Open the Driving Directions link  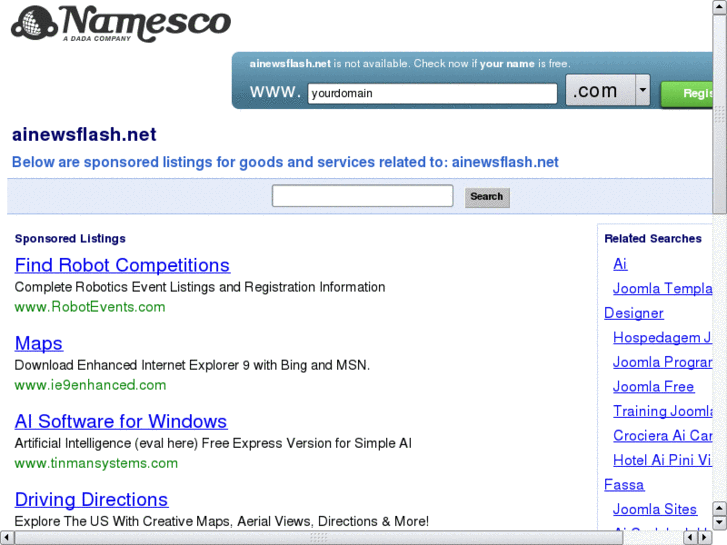(x=91, y=500)
